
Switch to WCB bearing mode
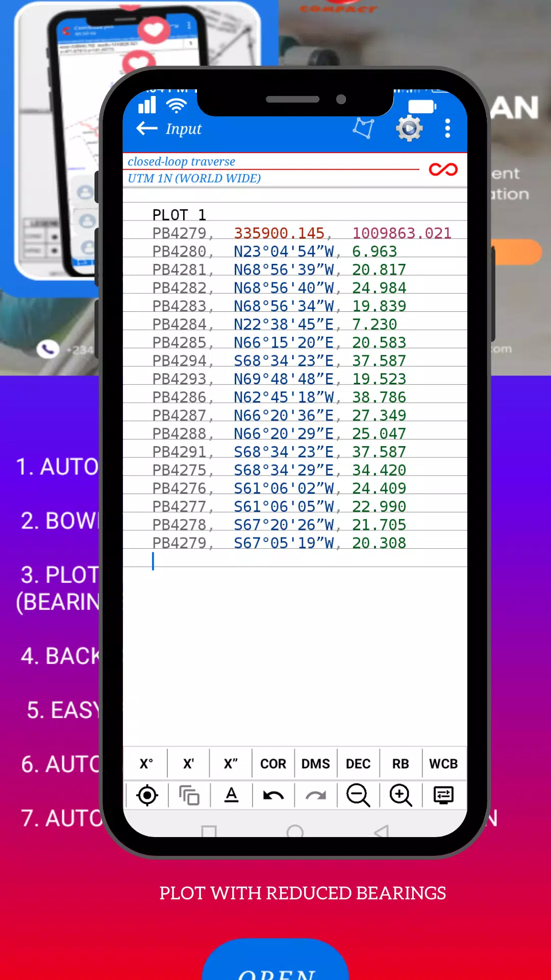coord(443,764)
